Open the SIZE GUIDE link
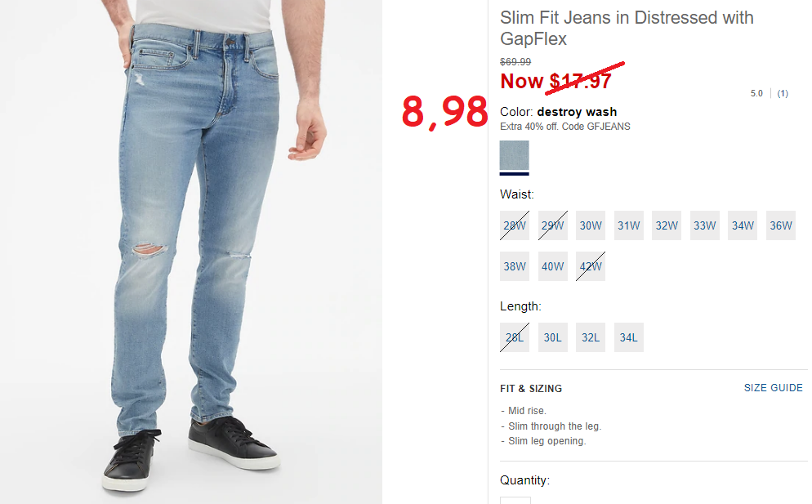The width and height of the screenshot is (812, 504). 773,388
